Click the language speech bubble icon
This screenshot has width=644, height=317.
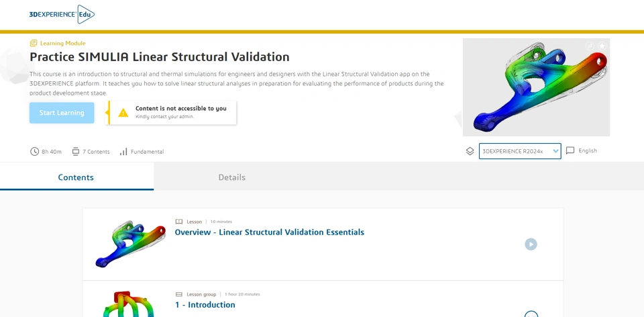click(x=570, y=150)
